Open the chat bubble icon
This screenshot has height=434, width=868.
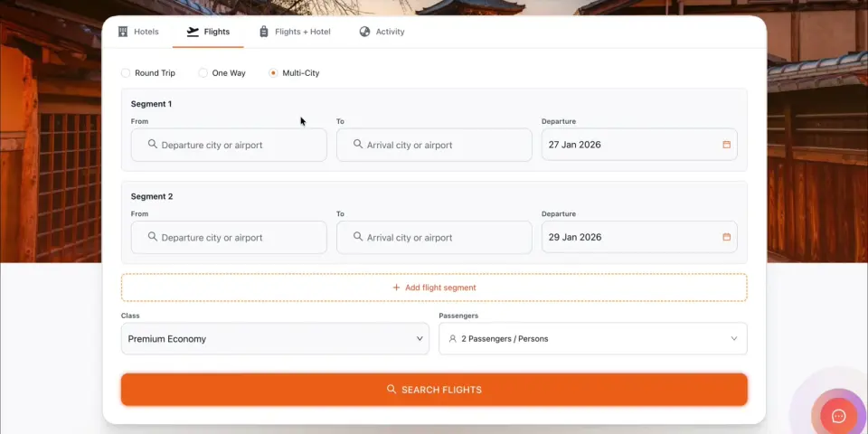[839, 416]
